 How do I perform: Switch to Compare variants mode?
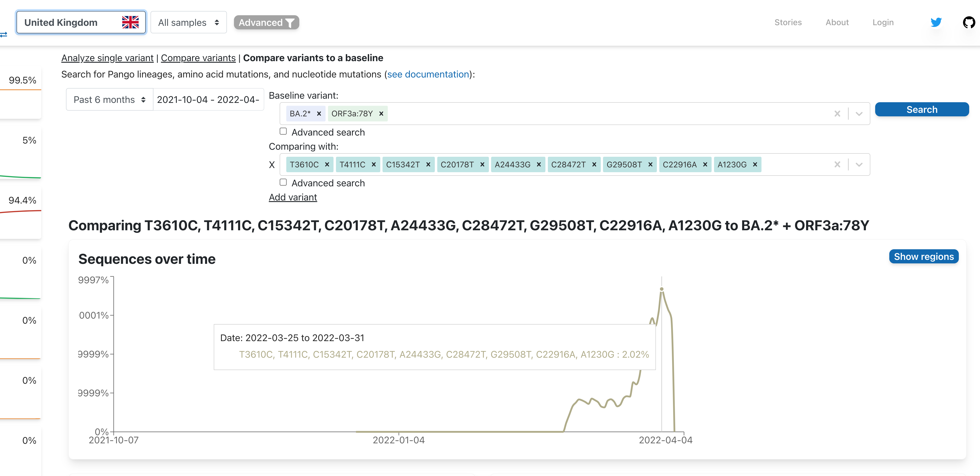[x=198, y=58]
